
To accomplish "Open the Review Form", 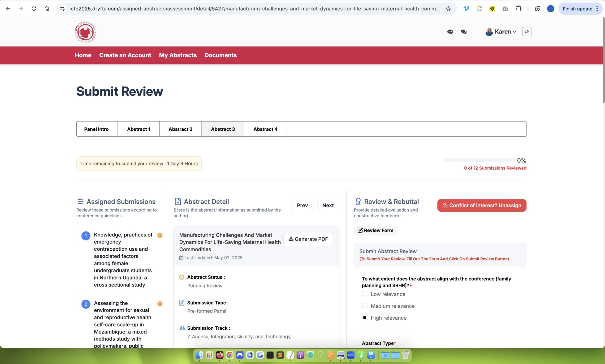I will (x=375, y=231).
